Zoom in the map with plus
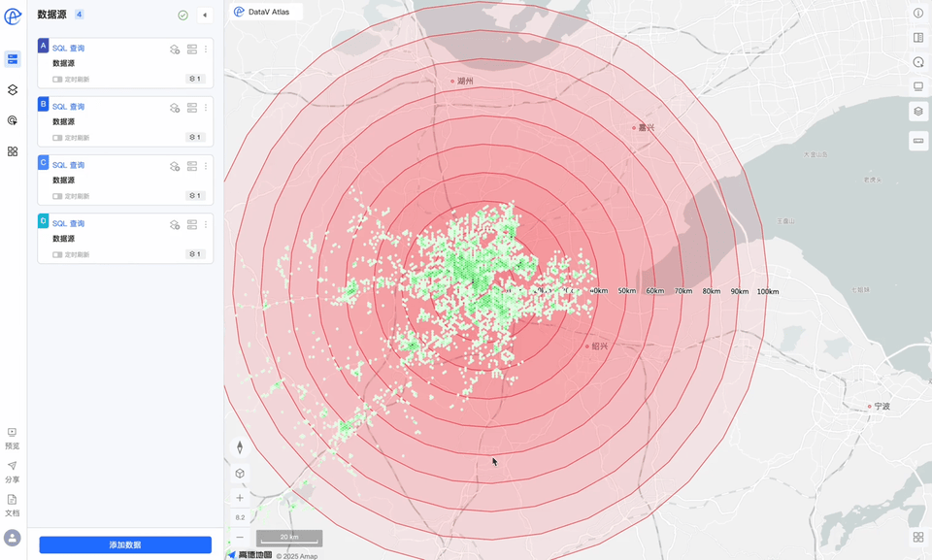This screenshot has height=560, width=932. tap(240, 498)
